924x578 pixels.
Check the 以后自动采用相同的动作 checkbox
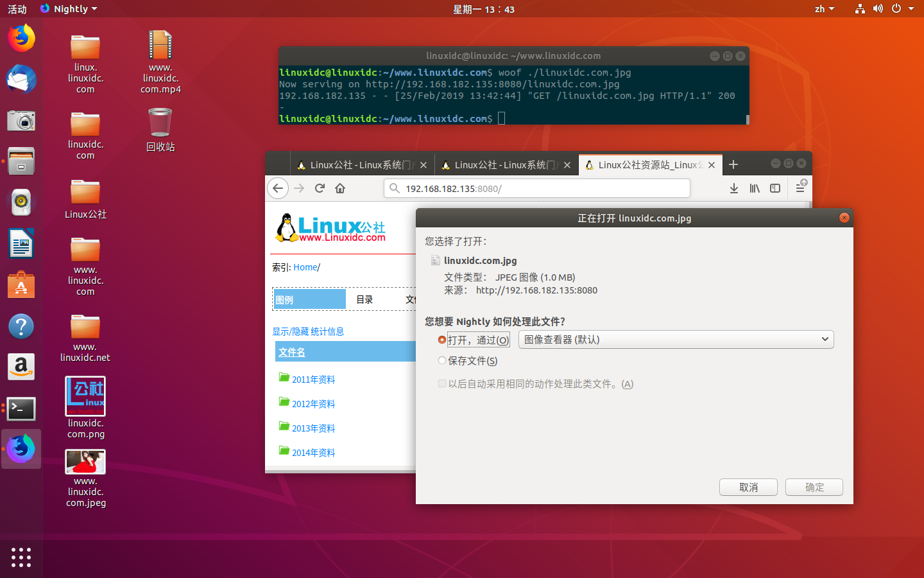coord(442,383)
